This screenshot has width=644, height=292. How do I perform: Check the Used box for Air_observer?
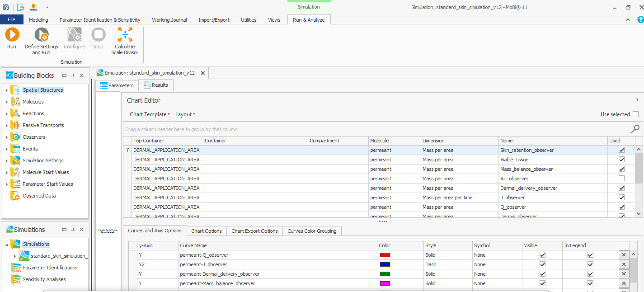click(621, 178)
